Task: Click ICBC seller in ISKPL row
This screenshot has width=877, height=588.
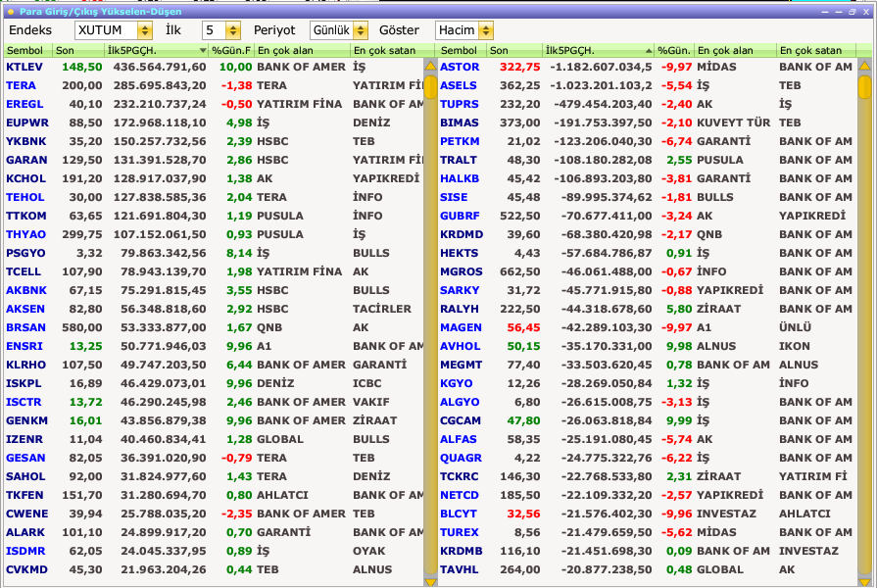Action: (366, 383)
